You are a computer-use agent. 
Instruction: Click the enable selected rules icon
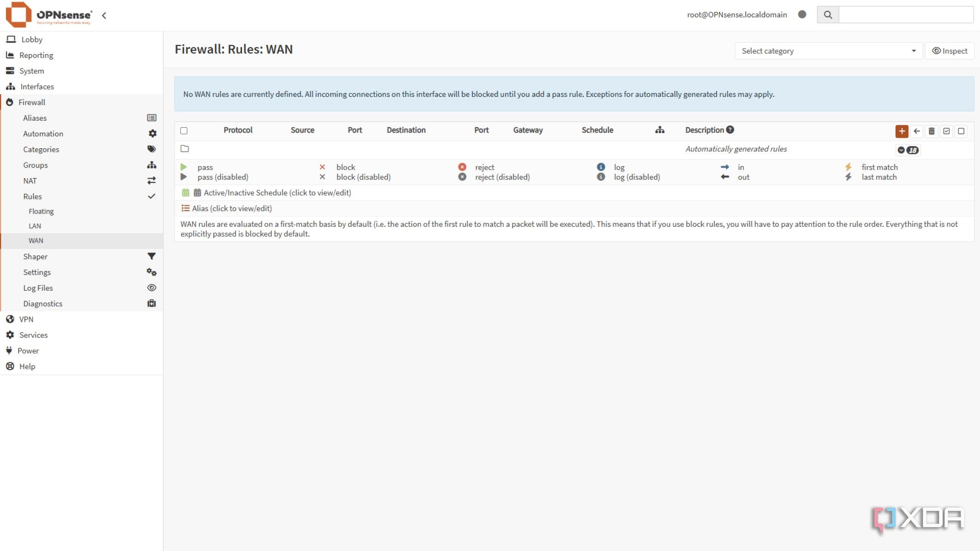pyautogui.click(x=946, y=131)
